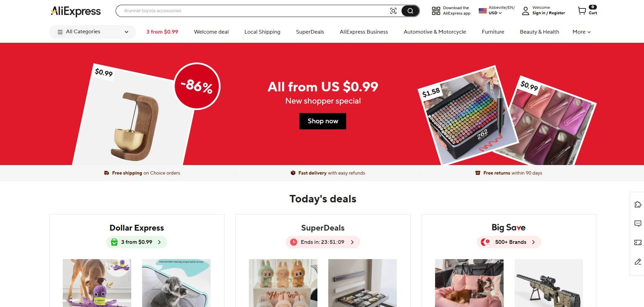
Task: Open the chat message icon in sidebar
Action: (638, 223)
